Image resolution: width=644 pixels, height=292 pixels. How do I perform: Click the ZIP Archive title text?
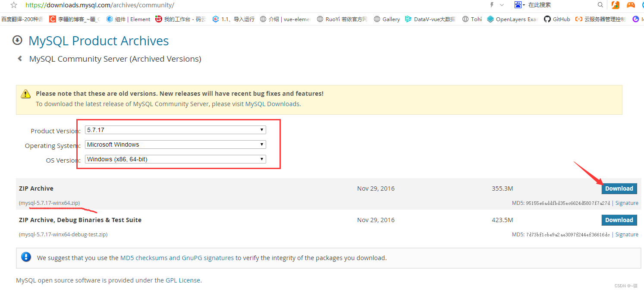(36, 188)
